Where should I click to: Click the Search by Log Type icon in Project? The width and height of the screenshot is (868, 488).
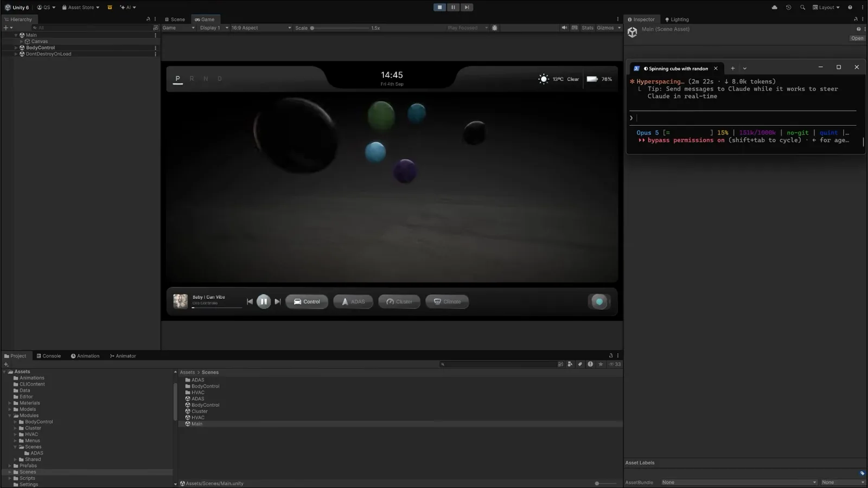(x=590, y=364)
